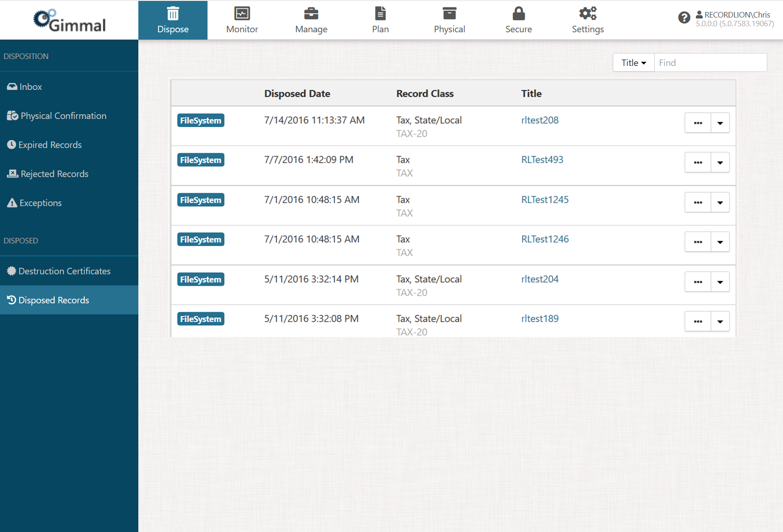This screenshot has height=532, width=783.
Task: Click the help question mark icon
Action: [x=684, y=18]
